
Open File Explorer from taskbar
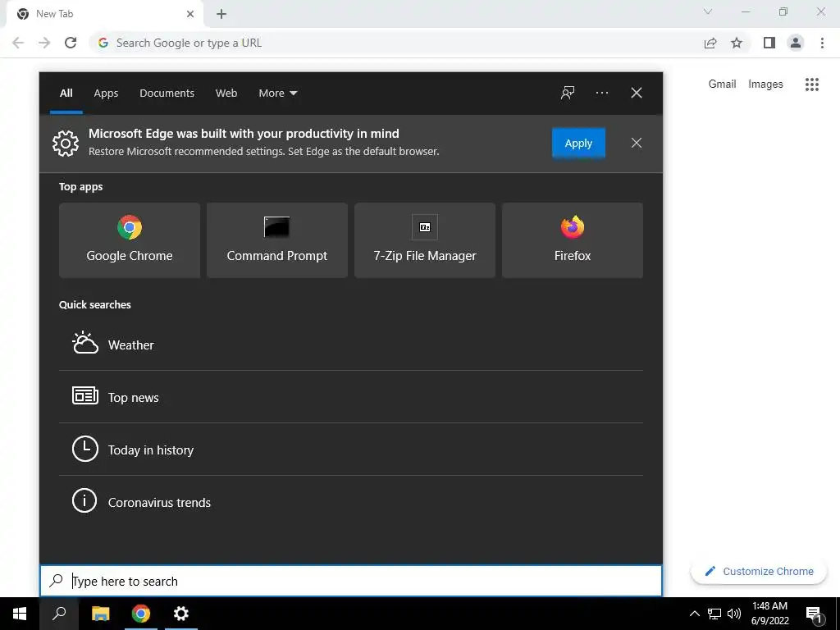click(100, 614)
